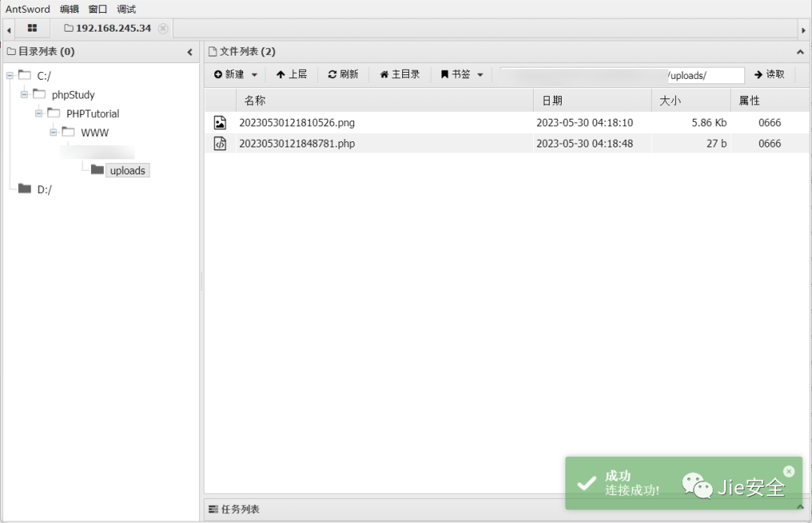Sort files by 属性 column
This screenshot has width=812, height=523.
click(x=770, y=101)
